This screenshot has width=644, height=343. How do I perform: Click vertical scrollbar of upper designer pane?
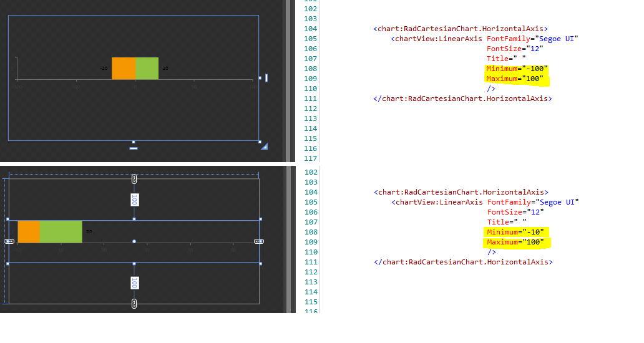tap(288, 81)
